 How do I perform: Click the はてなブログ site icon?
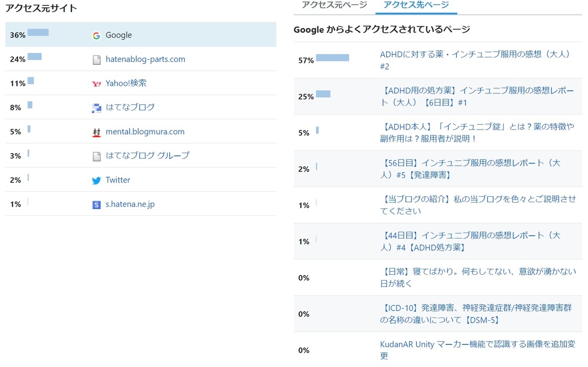(x=97, y=108)
